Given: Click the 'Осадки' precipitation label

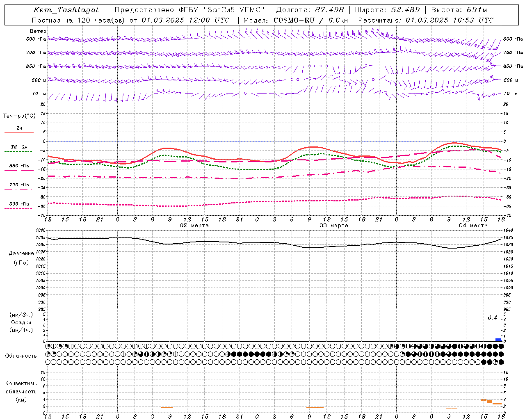Looking at the screenshot, I should coord(21,322).
